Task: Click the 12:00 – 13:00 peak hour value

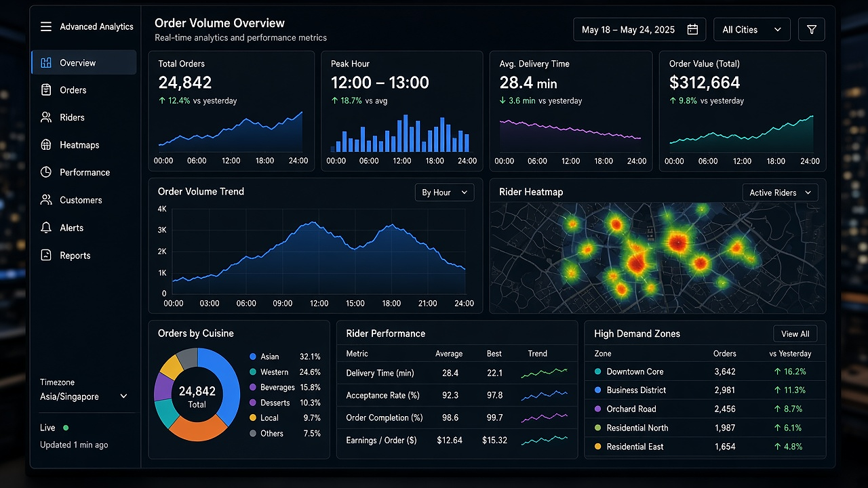Action: click(x=380, y=83)
